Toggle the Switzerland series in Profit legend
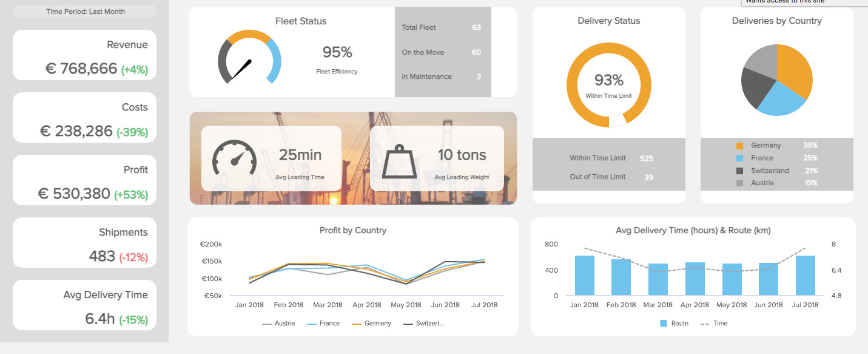This screenshot has width=868, height=354. (423, 324)
